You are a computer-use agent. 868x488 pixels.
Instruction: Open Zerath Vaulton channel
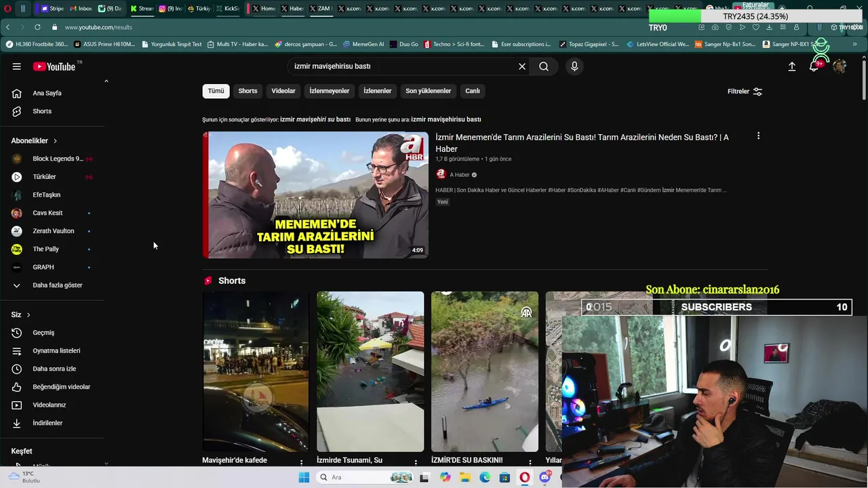point(52,231)
